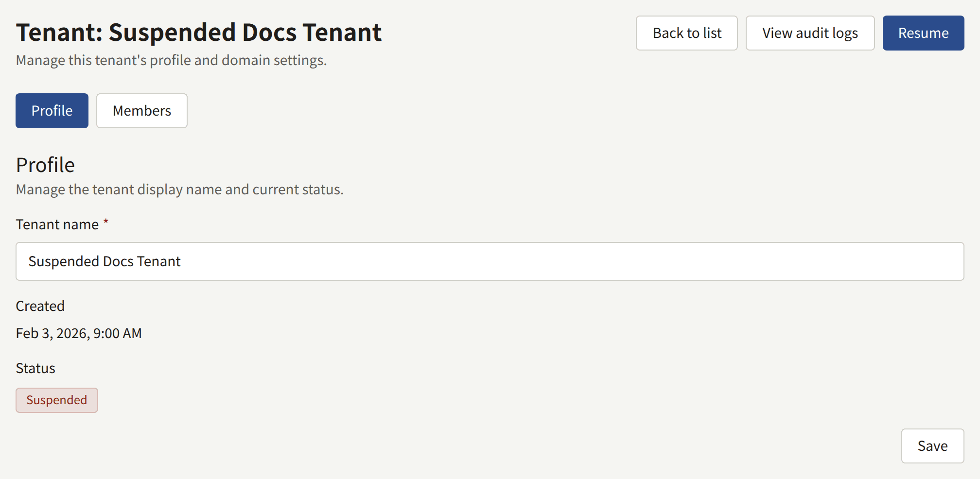Viewport: 980px width, 479px height.
Task: Save the profile changes
Action: (932, 446)
